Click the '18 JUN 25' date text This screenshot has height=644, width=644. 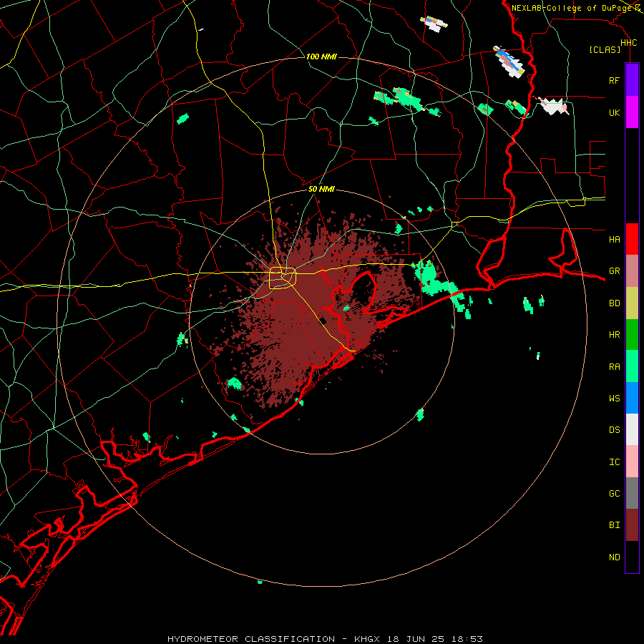click(x=416, y=639)
